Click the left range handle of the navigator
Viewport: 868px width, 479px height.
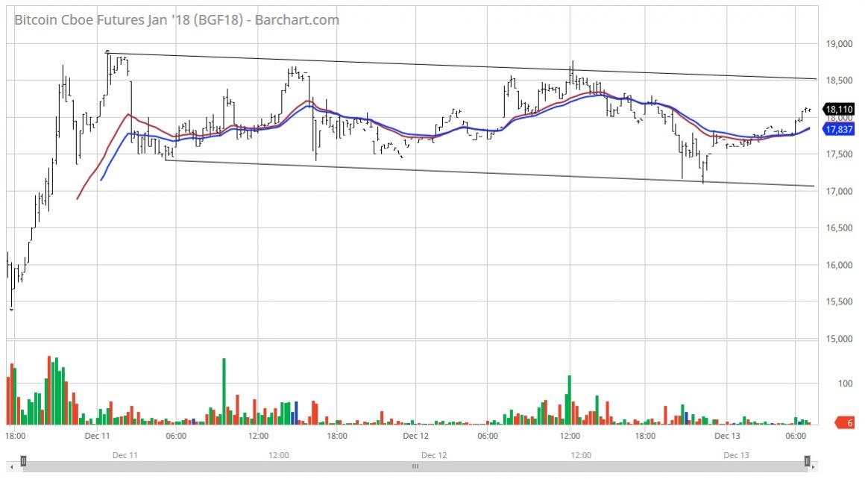point(23,461)
